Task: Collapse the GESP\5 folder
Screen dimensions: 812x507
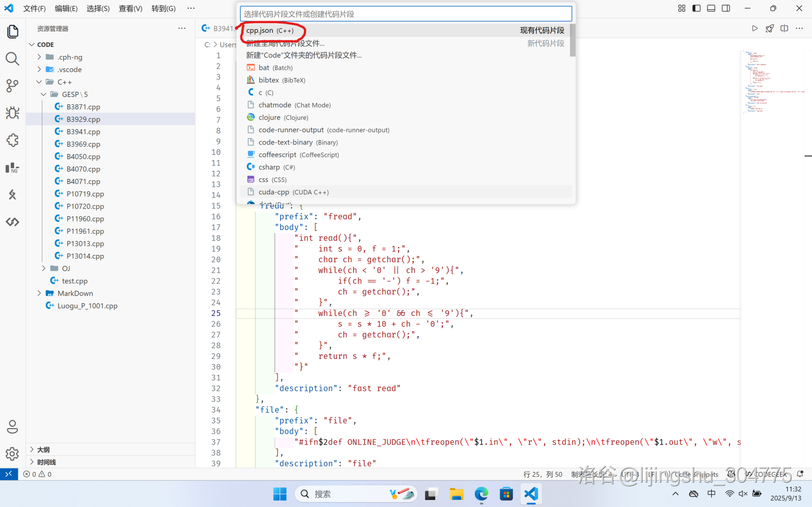Action: pyautogui.click(x=110, y=94)
